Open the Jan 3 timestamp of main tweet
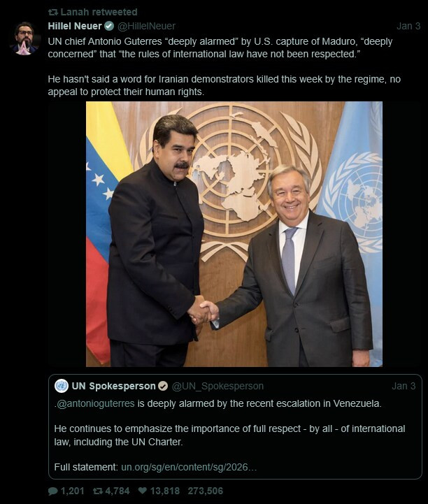Viewport: 428px width, 504px height. pos(408,26)
